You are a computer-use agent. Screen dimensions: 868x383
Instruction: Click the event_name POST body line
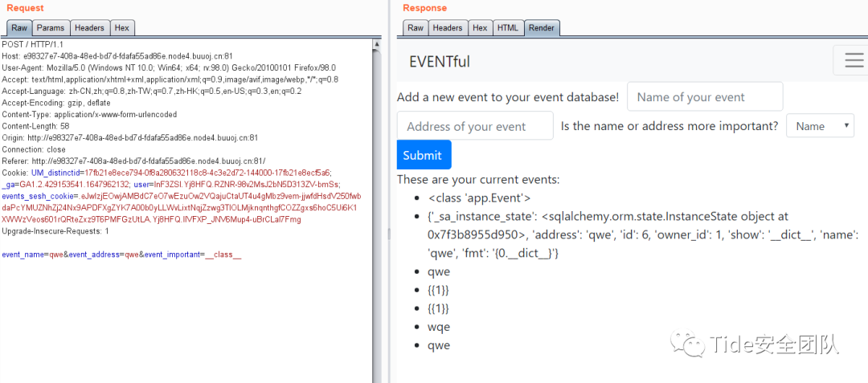click(x=122, y=255)
